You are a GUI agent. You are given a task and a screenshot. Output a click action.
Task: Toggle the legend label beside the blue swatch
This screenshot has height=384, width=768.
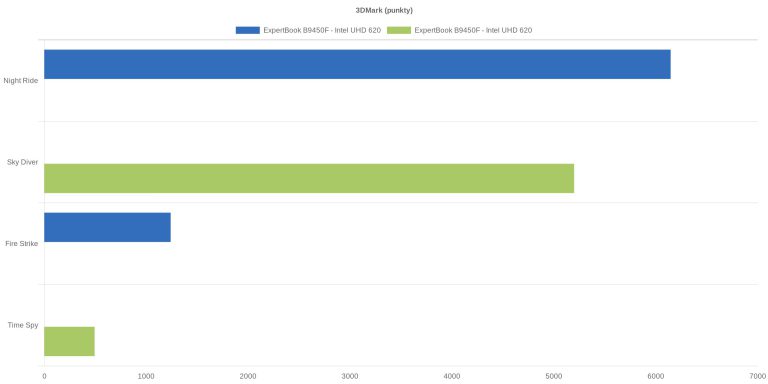click(322, 30)
